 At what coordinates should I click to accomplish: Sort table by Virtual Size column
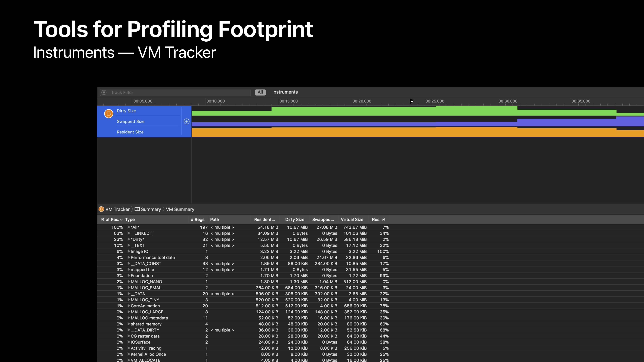point(352,220)
